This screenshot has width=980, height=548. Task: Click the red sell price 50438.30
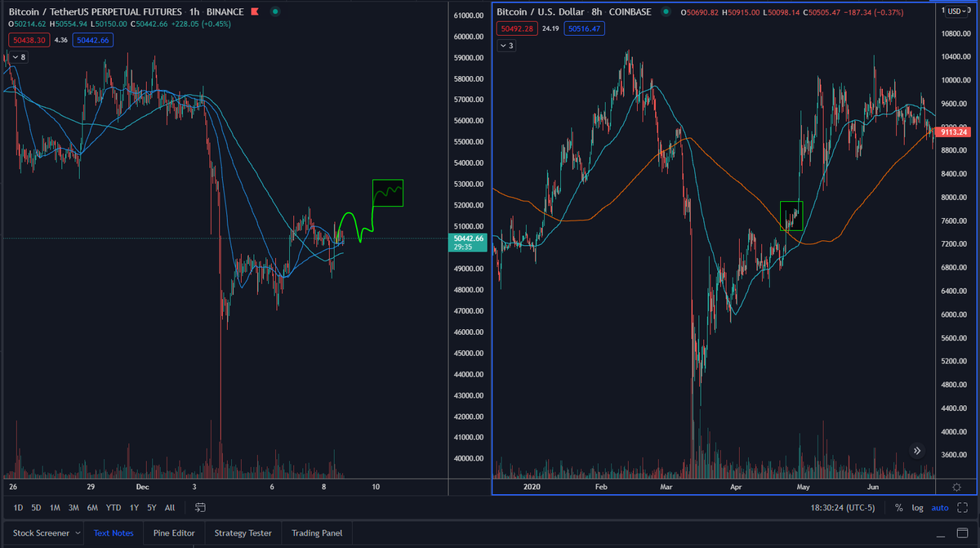(28, 40)
